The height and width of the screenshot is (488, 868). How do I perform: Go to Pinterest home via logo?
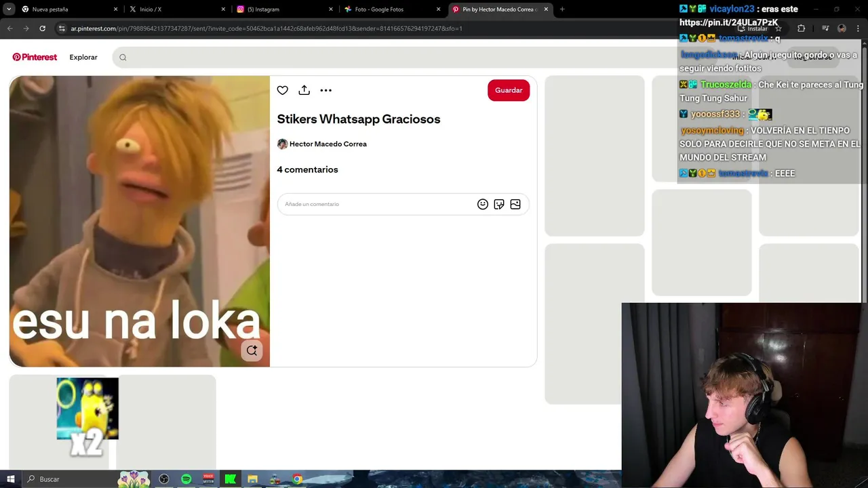(35, 57)
